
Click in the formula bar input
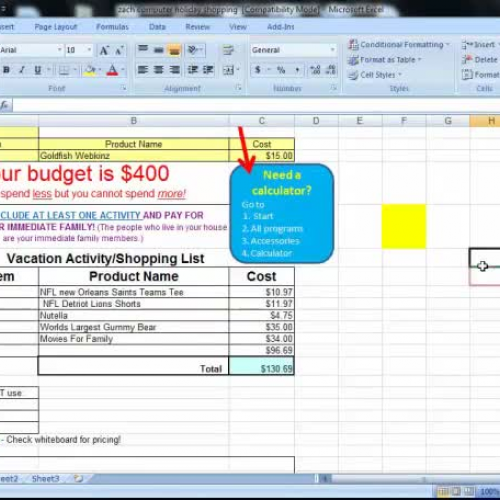[257, 105]
